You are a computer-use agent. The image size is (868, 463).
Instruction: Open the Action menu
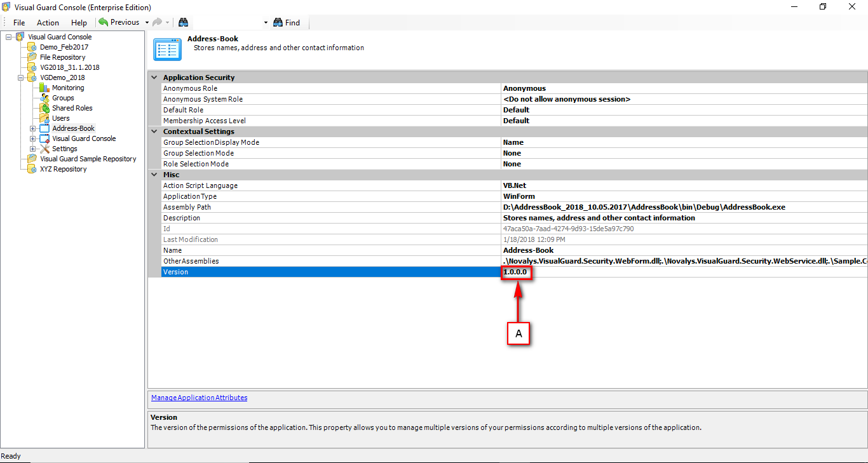[x=48, y=22]
